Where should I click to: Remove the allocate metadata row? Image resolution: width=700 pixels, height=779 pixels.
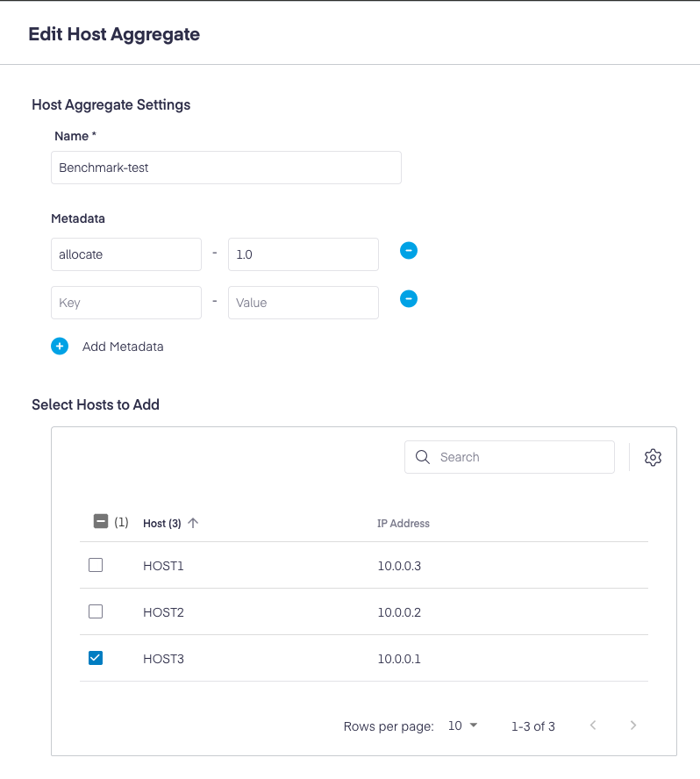point(409,251)
